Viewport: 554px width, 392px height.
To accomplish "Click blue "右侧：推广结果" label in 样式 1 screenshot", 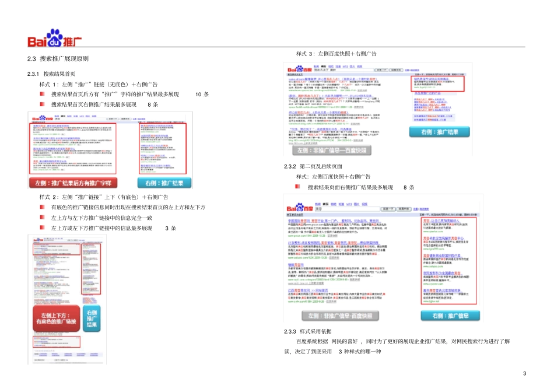I will click(x=164, y=183).
